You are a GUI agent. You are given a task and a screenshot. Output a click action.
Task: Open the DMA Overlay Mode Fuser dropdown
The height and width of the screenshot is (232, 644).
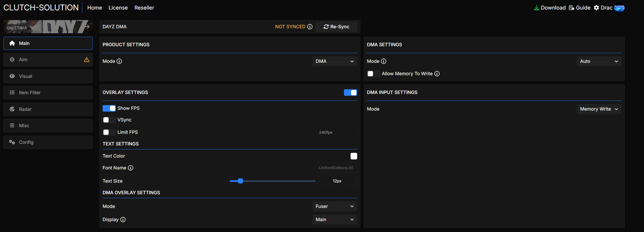coord(335,206)
